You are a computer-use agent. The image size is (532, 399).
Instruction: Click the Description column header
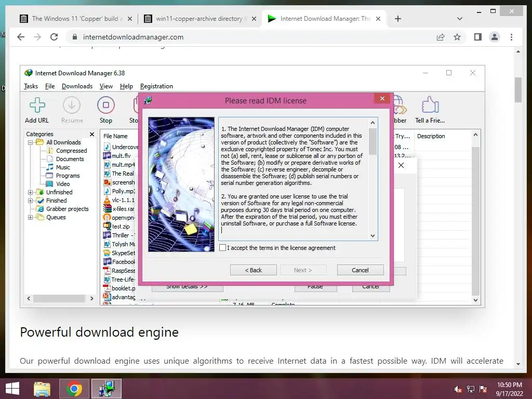click(431, 136)
